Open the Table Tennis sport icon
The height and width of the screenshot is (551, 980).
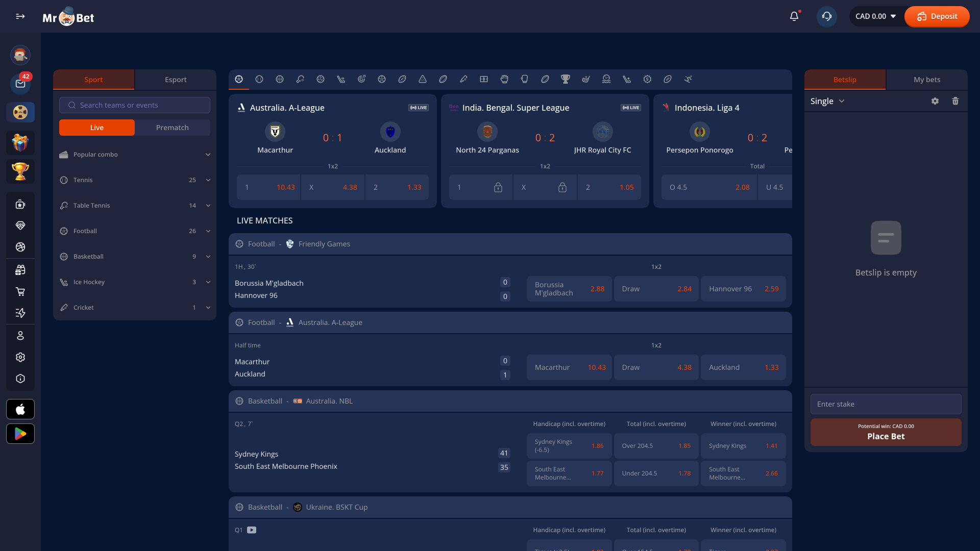(300, 80)
